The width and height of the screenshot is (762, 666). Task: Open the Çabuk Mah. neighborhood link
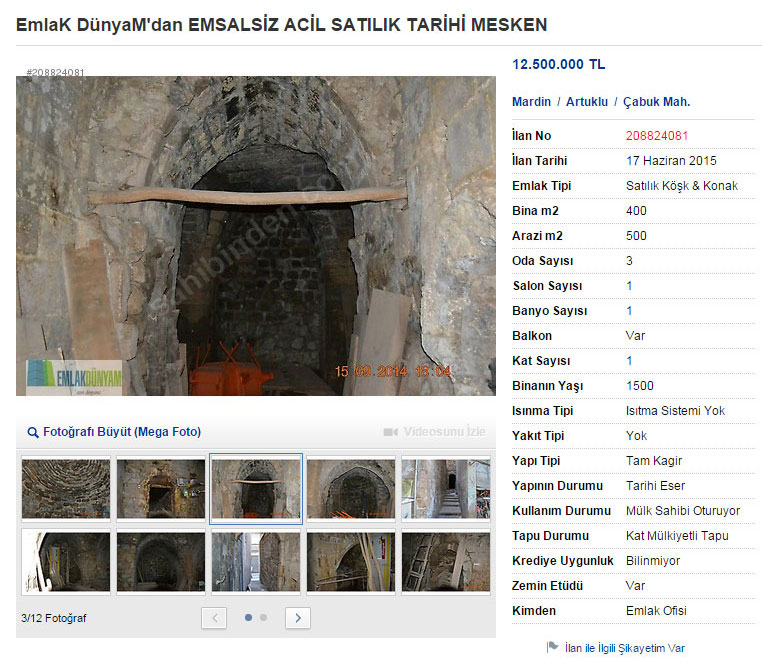point(656,102)
